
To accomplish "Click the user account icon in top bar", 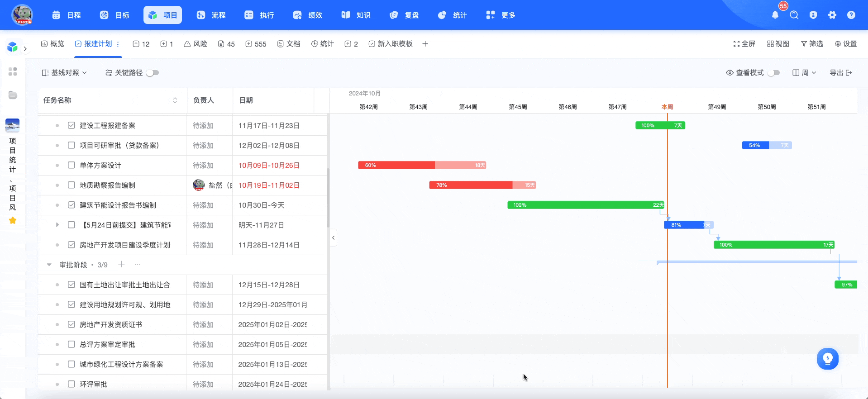I will 813,15.
